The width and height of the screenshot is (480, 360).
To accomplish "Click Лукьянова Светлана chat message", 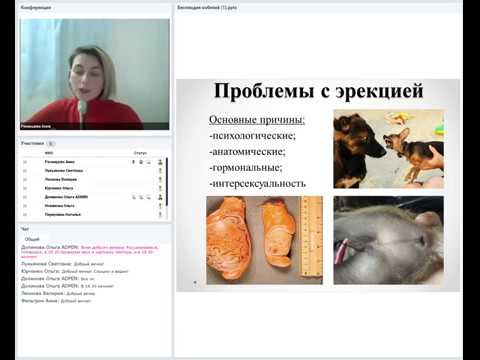I will pyautogui.click(x=63, y=264).
